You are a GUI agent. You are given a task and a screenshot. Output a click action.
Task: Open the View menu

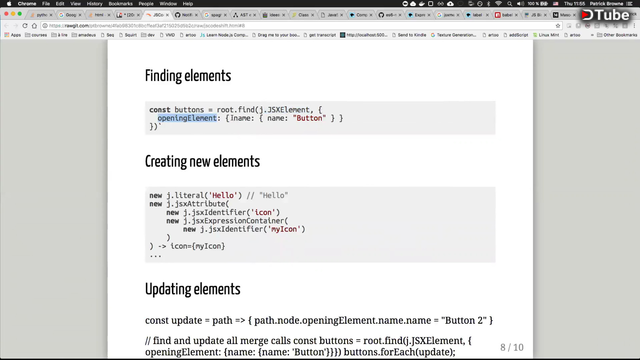click(x=75, y=4)
